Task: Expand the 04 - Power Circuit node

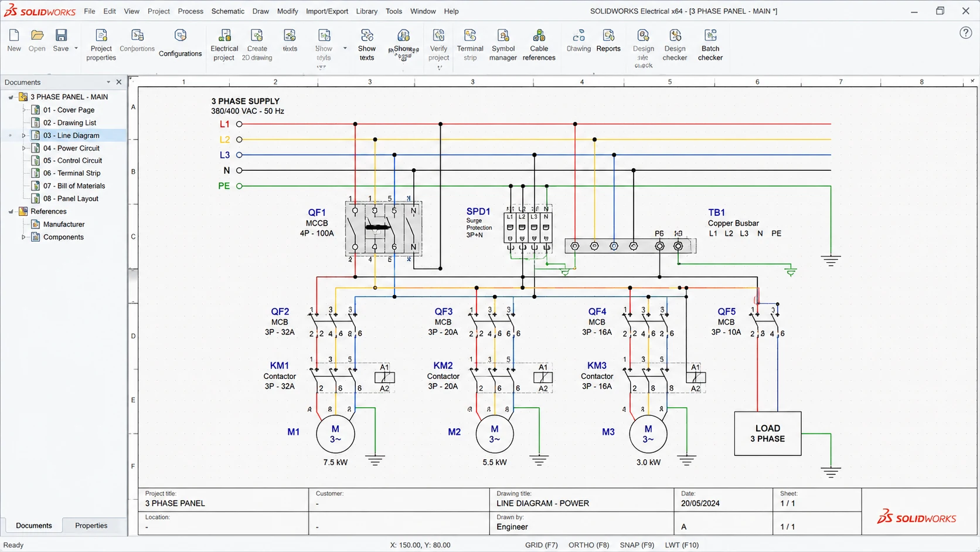Action: click(24, 148)
